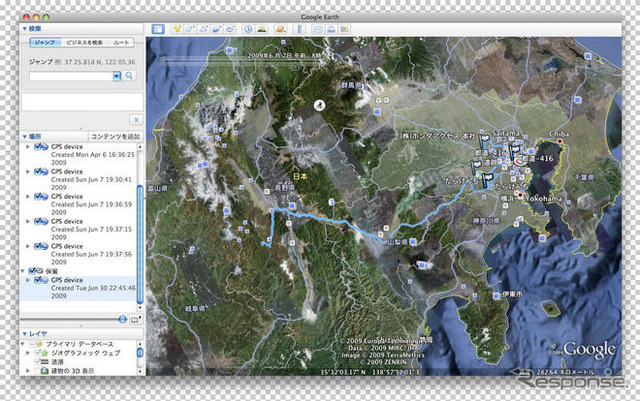Toggle checkbox for GPS device Jun 7 19:30:41
This screenshot has width=640, height=401.
(x=38, y=172)
